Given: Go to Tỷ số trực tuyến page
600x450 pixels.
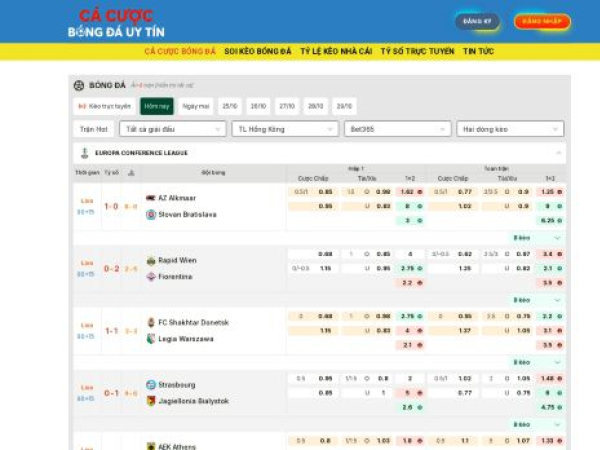Looking at the screenshot, I should (x=417, y=51).
